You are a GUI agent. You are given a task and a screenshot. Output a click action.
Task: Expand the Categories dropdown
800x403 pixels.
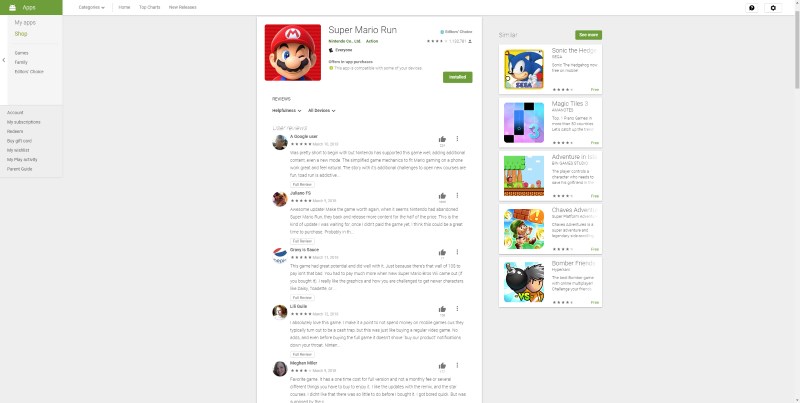click(x=92, y=8)
